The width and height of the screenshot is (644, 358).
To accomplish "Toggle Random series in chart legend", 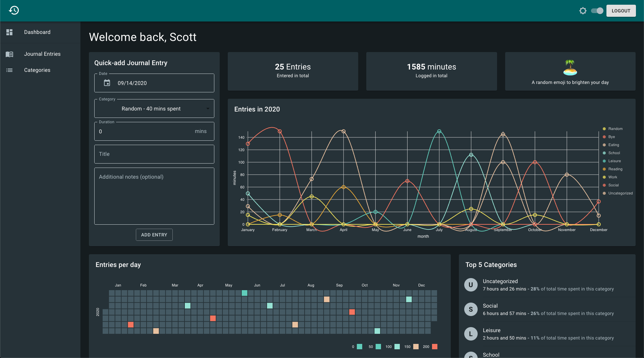I will [612, 129].
